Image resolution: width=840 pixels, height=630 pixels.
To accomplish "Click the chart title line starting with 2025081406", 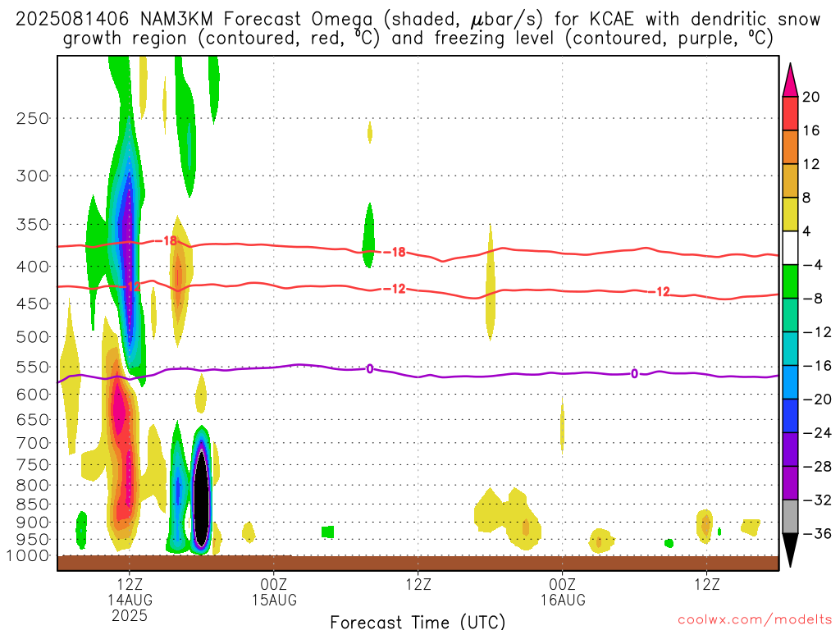I will (418, 20).
